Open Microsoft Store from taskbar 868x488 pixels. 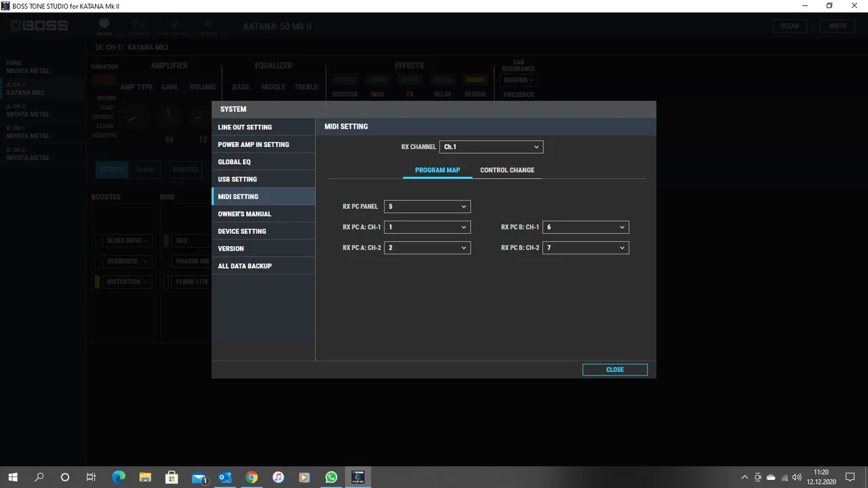point(172,477)
